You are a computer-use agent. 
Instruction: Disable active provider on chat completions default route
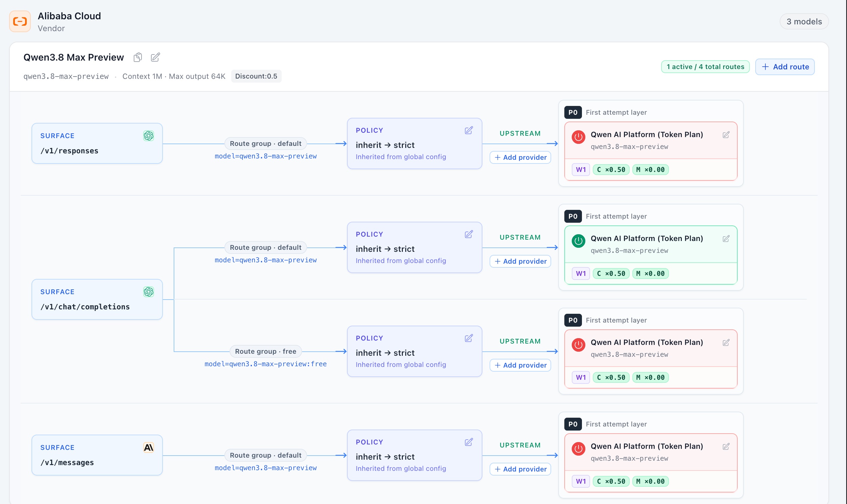click(x=578, y=241)
